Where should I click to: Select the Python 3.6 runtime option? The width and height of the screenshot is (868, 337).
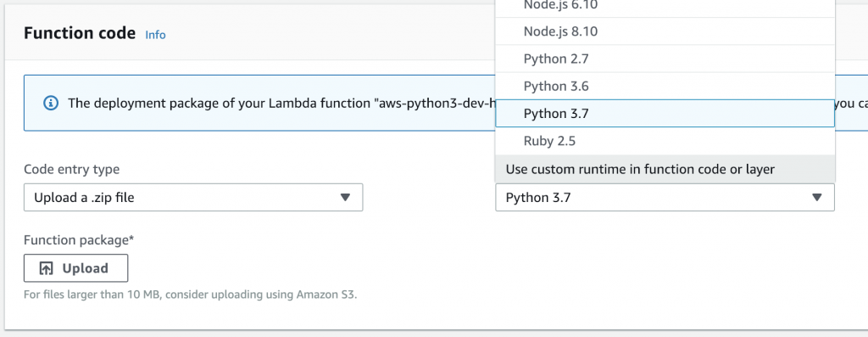point(665,86)
